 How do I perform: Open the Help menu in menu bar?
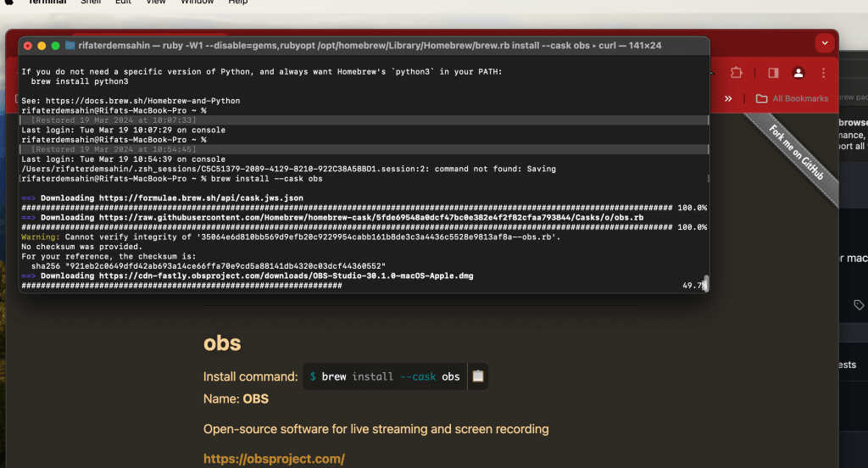click(238, 3)
